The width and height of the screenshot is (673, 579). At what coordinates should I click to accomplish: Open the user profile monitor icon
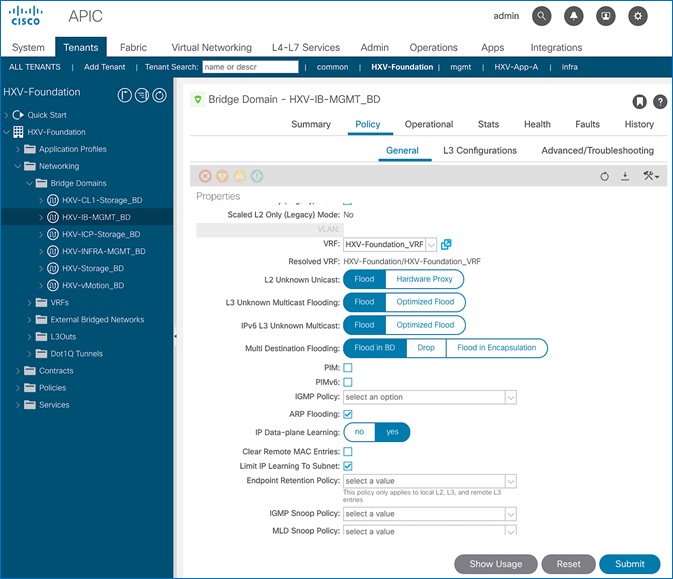[x=606, y=16]
